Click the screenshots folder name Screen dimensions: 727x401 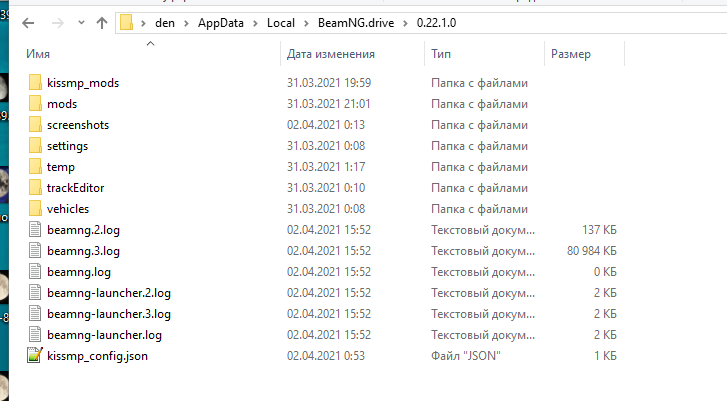pyautogui.click(x=78, y=125)
